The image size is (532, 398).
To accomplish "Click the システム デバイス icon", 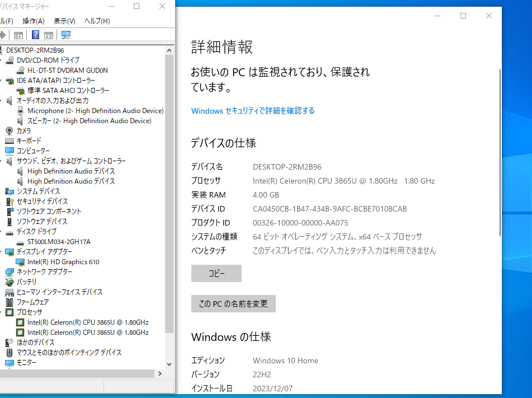I will point(10,191).
